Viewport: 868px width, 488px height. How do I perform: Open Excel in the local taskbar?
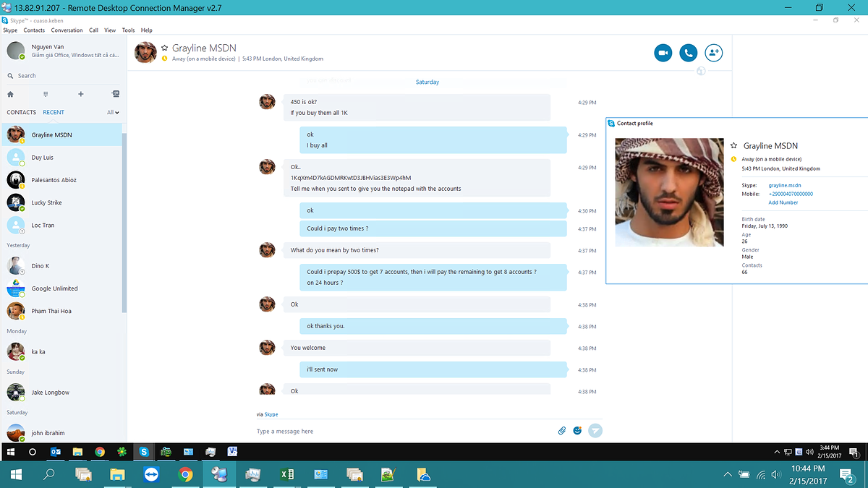pos(287,475)
